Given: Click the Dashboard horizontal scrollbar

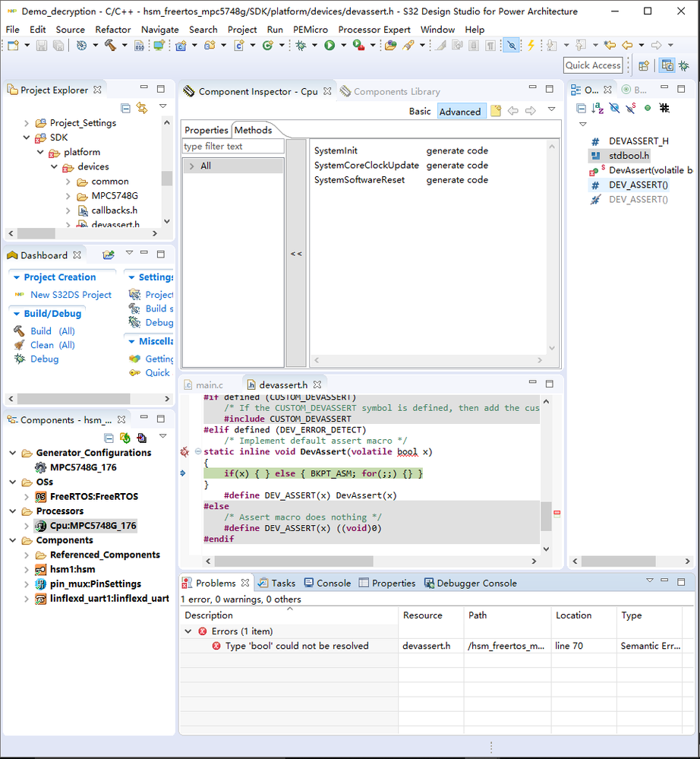Looking at the screenshot, I should pos(74,399).
